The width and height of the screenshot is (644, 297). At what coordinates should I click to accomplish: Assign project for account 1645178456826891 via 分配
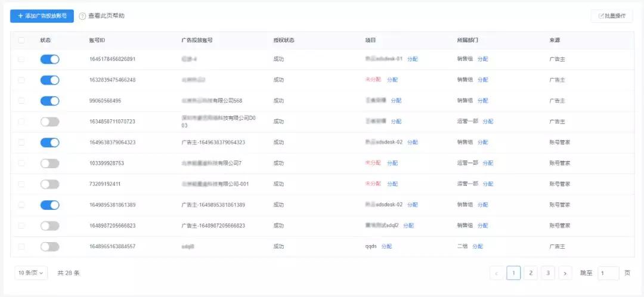(413, 59)
